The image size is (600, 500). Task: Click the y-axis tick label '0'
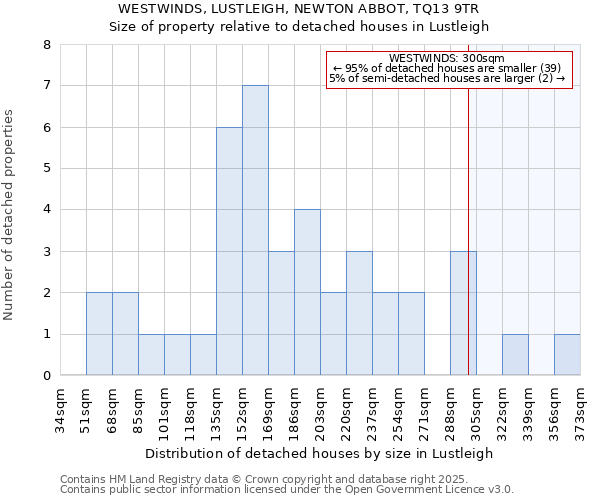[47, 376]
